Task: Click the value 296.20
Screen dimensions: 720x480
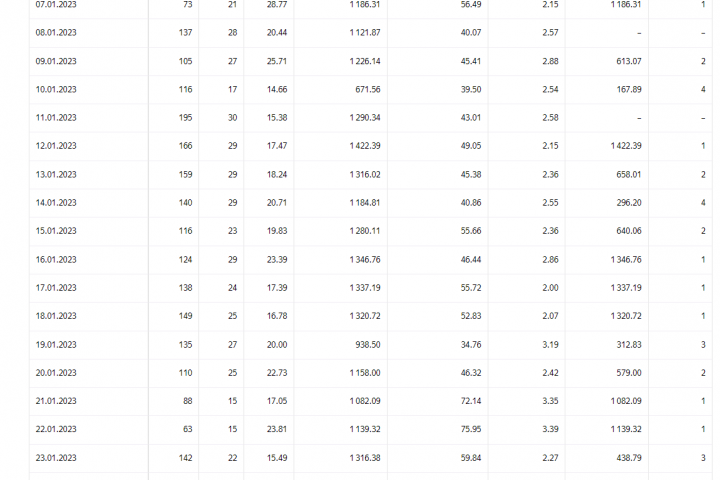Action: click(625, 203)
